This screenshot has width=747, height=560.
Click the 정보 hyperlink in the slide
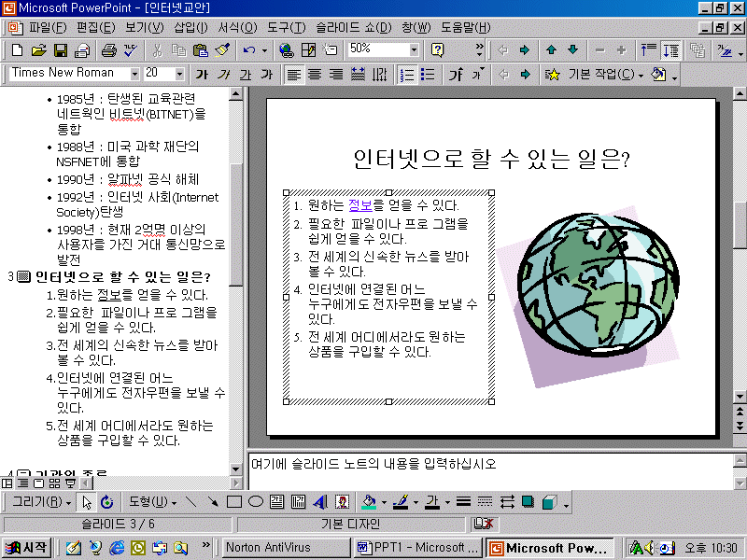click(360, 205)
